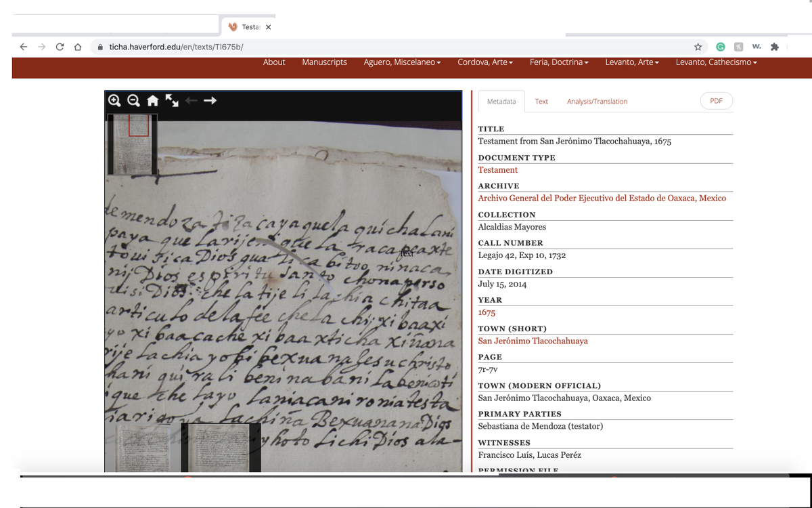Click the call number 'Legajo 42, Exp 10, 1732'
This screenshot has height=508, width=812.
(522, 255)
